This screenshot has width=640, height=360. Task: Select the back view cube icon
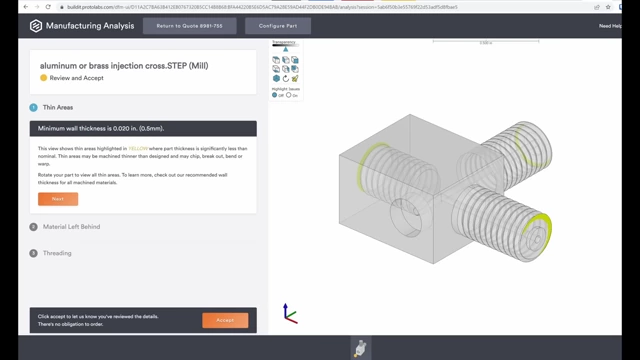tap(295, 69)
